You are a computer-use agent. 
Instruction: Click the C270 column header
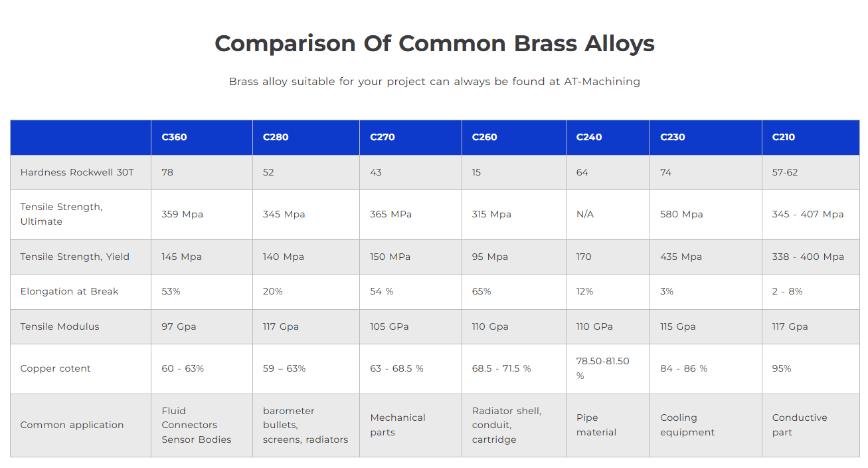coord(411,138)
